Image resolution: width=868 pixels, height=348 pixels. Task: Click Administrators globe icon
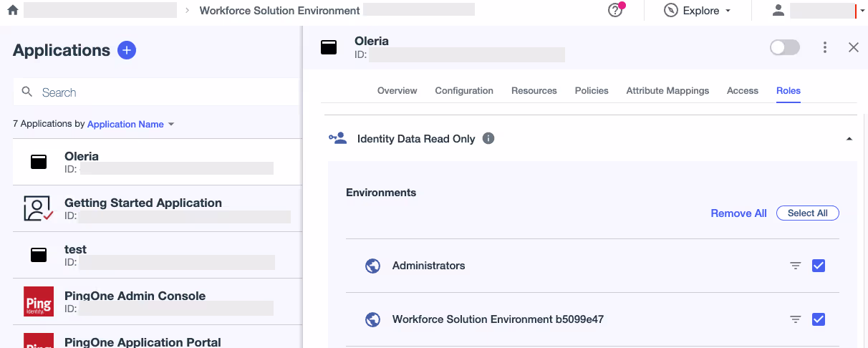click(x=372, y=266)
